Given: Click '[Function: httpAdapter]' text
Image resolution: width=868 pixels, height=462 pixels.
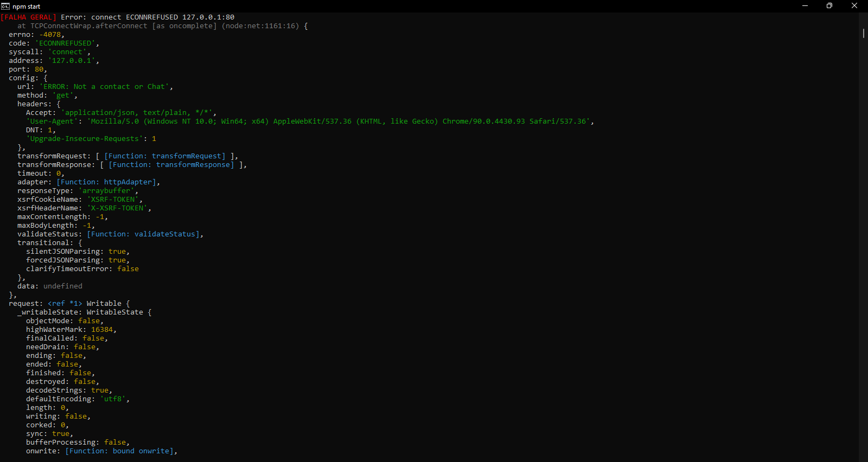Looking at the screenshot, I should (x=106, y=182).
